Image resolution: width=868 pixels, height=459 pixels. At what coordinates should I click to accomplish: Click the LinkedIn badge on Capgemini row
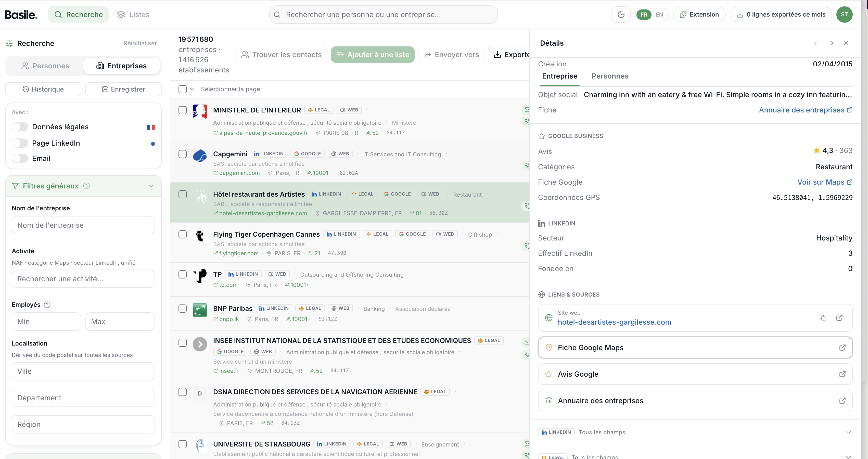tap(269, 154)
